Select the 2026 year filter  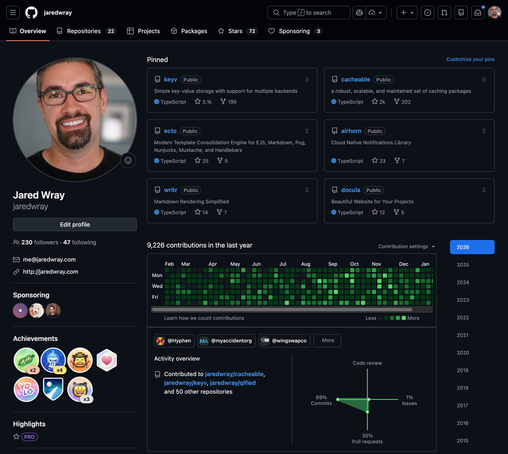472,247
